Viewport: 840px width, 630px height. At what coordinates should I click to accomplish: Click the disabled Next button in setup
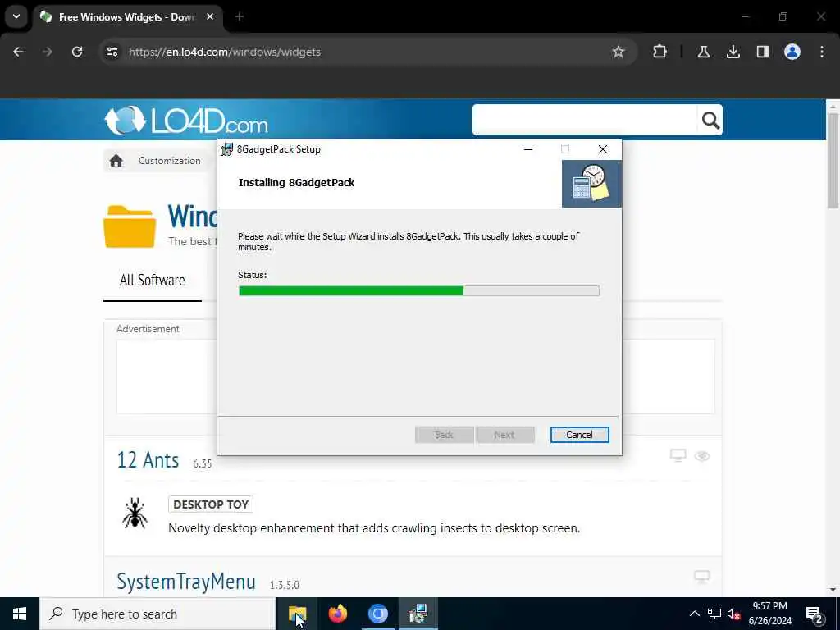504,435
